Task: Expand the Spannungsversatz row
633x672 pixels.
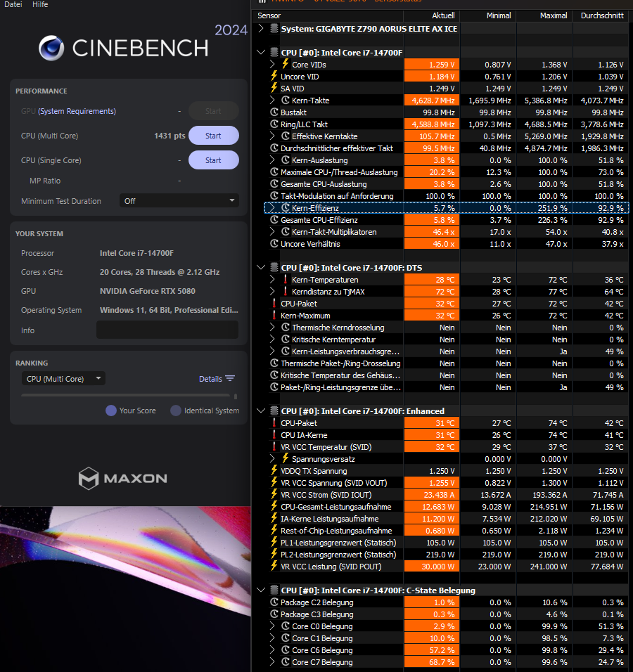Action: (x=273, y=459)
